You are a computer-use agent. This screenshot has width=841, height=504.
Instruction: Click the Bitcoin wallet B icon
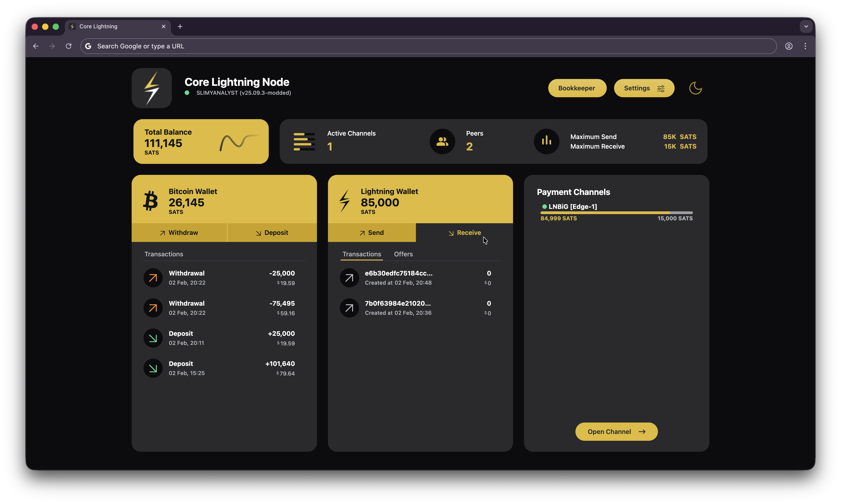pos(150,201)
